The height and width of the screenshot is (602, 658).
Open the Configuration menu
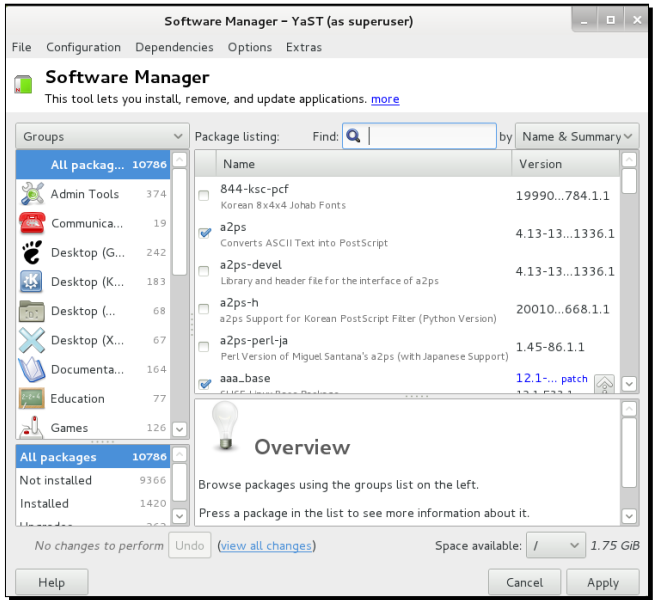[x=83, y=47]
